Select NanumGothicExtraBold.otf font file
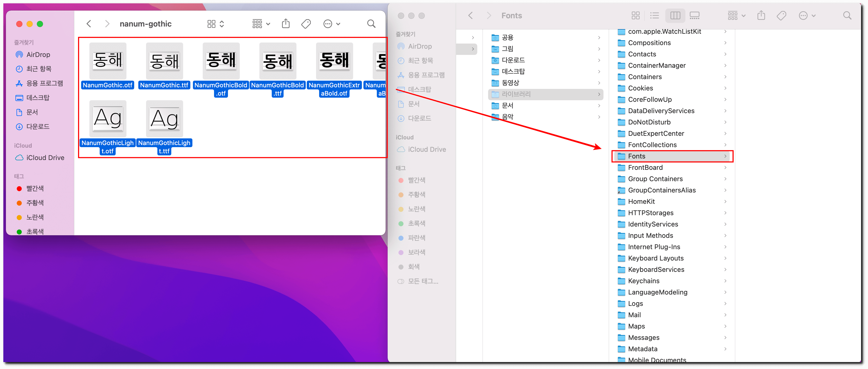 [334, 70]
